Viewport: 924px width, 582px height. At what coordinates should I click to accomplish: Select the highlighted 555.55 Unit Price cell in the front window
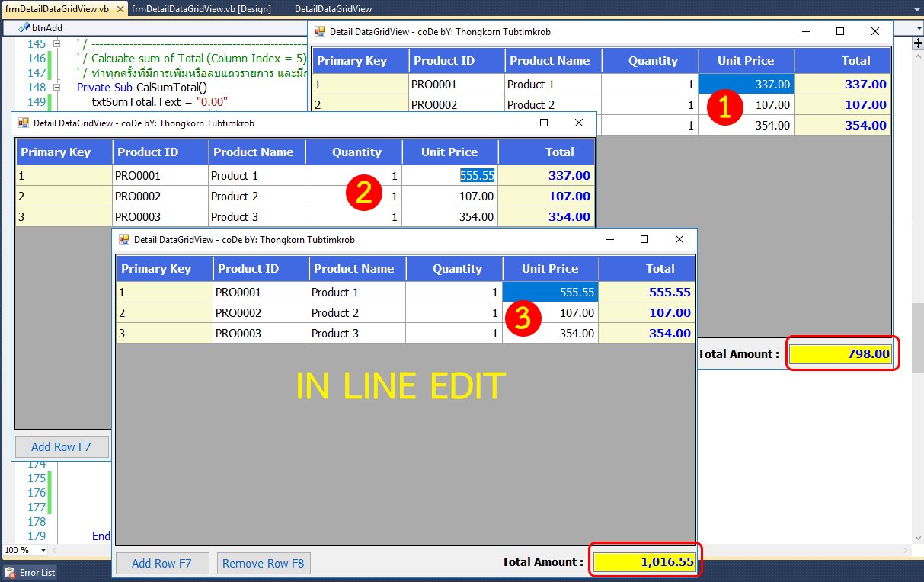tap(550, 293)
